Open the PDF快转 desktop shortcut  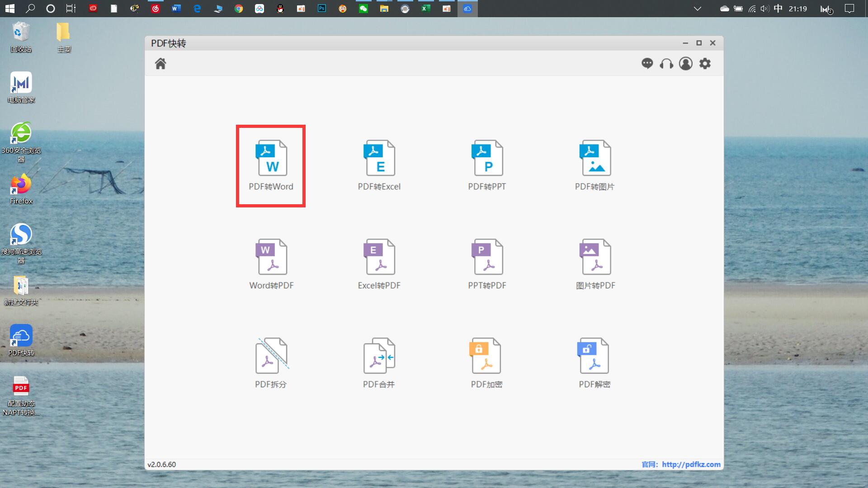(21, 340)
